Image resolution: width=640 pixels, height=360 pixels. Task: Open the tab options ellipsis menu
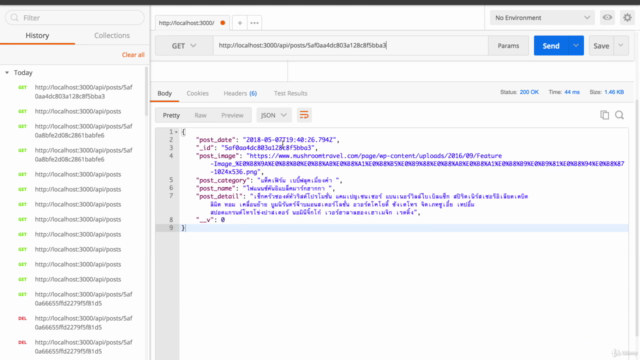[254, 23]
